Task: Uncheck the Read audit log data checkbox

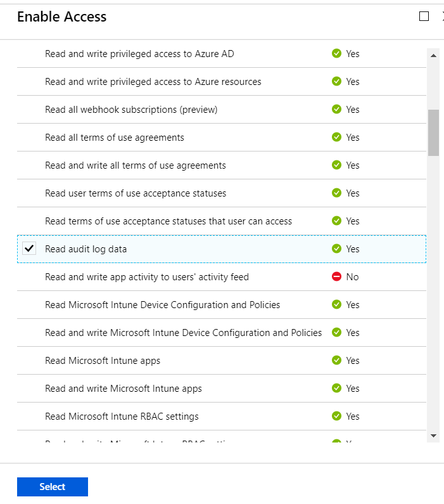Action: [29, 249]
